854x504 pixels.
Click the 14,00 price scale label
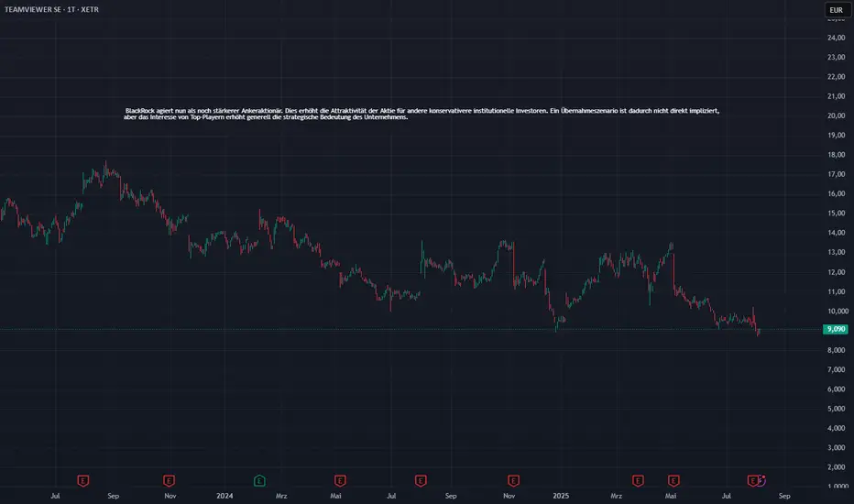click(836, 233)
